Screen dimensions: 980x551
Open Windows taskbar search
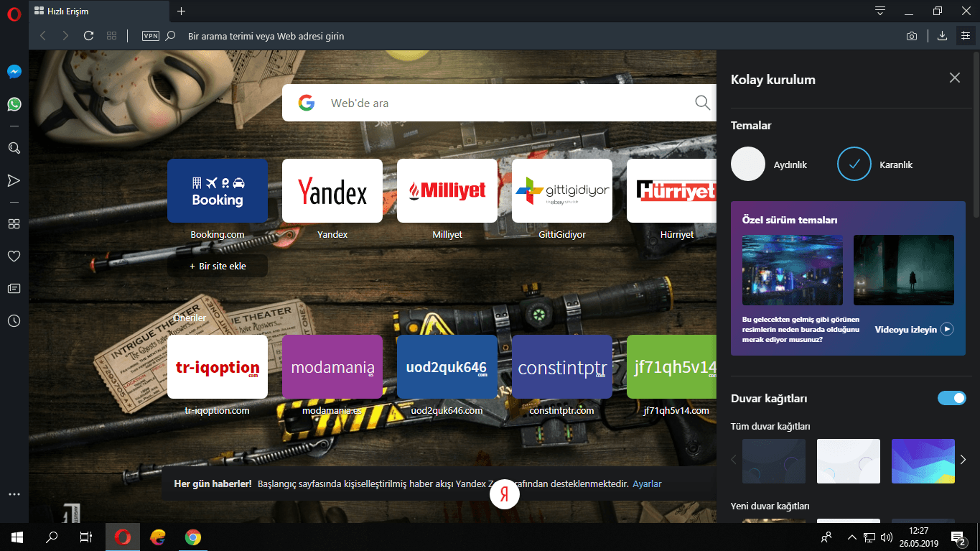pyautogui.click(x=52, y=537)
